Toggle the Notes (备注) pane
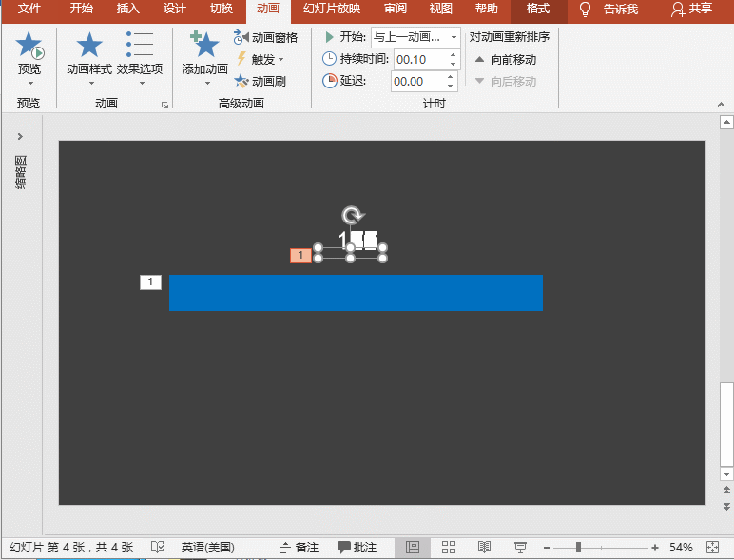Viewport: 734px width, 560px height. [299, 547]
